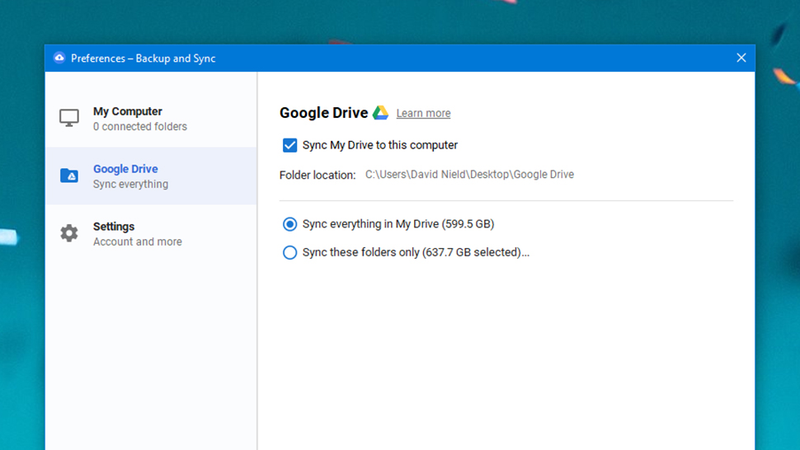This screenshot has width=800, height=450.
Task: Uncheck Sync My Drive to this computer
Action: click(x=290, y=145)
